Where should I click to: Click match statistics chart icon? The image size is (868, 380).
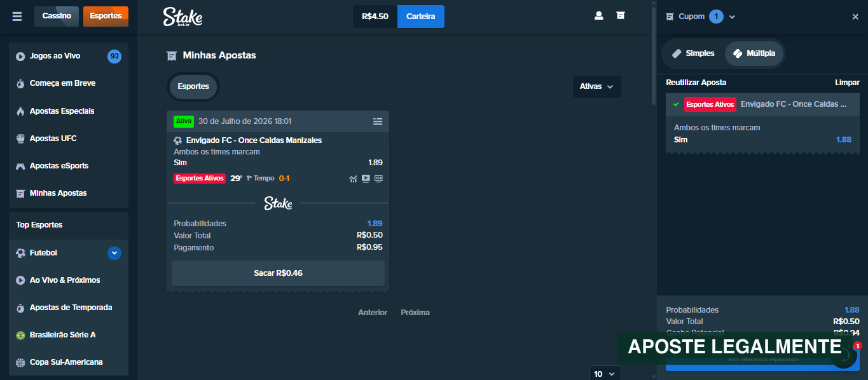click(353, 179)
